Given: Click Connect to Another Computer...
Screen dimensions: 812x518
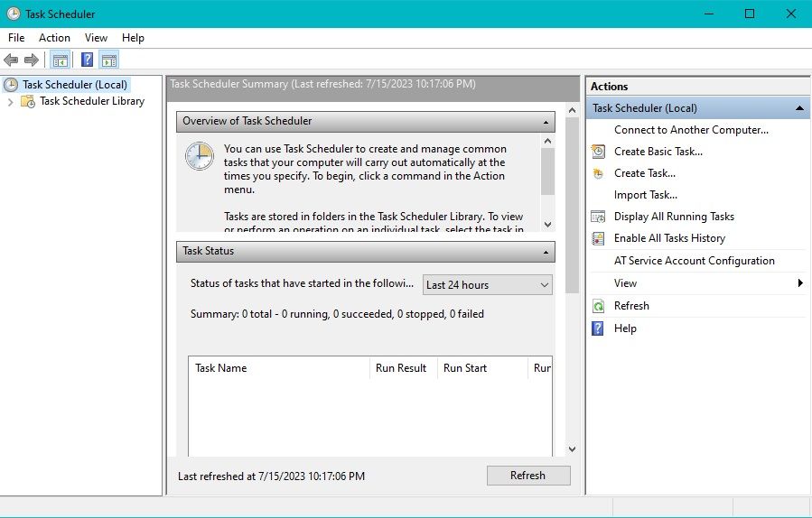Looking at the screenshot, I should coord(691,130).
